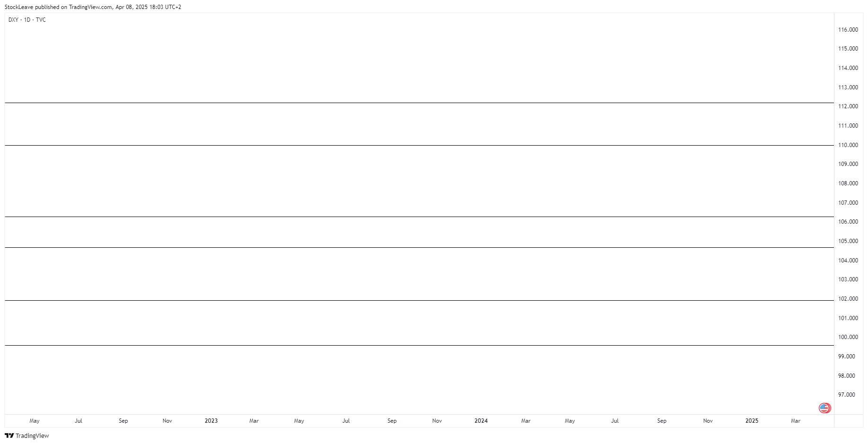Select the horizontal line between 104.000 and 105.000
868x444 pixels.
point(419,247)
